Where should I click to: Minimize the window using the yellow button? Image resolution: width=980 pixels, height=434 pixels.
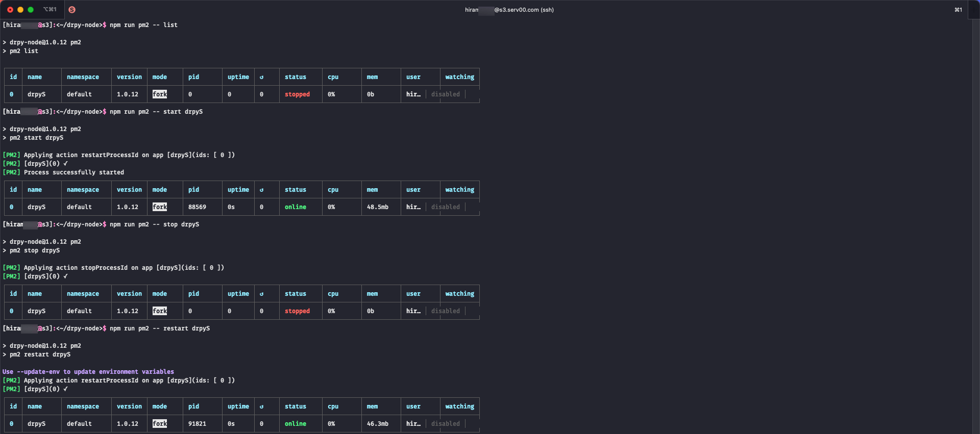[x=20, y=10]
